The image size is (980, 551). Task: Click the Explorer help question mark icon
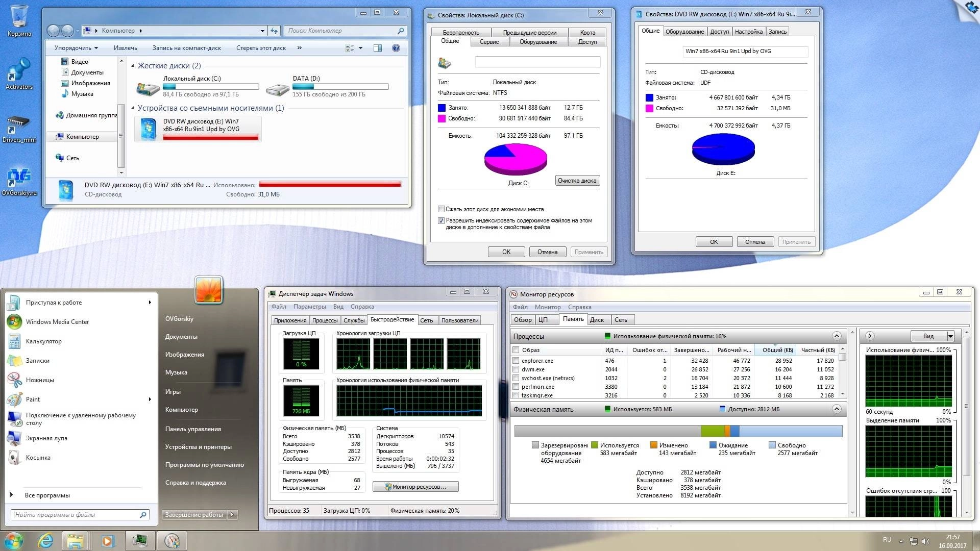pyautogui.click(x=396, y=48)
